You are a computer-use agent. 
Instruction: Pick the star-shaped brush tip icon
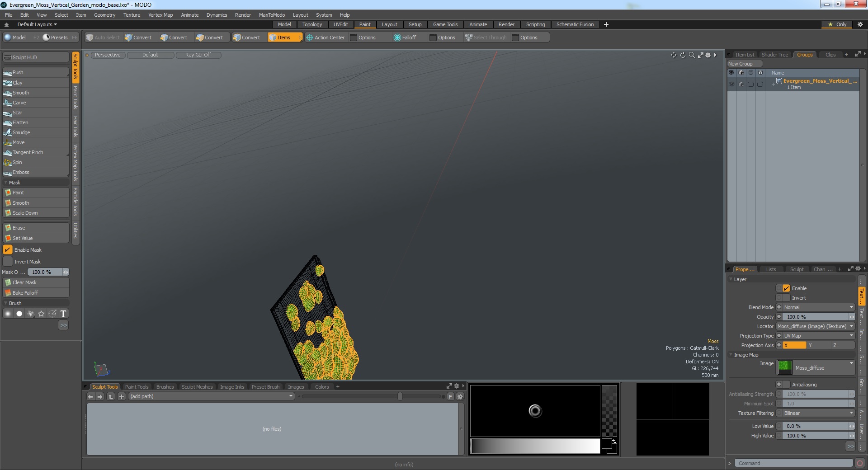41,314
